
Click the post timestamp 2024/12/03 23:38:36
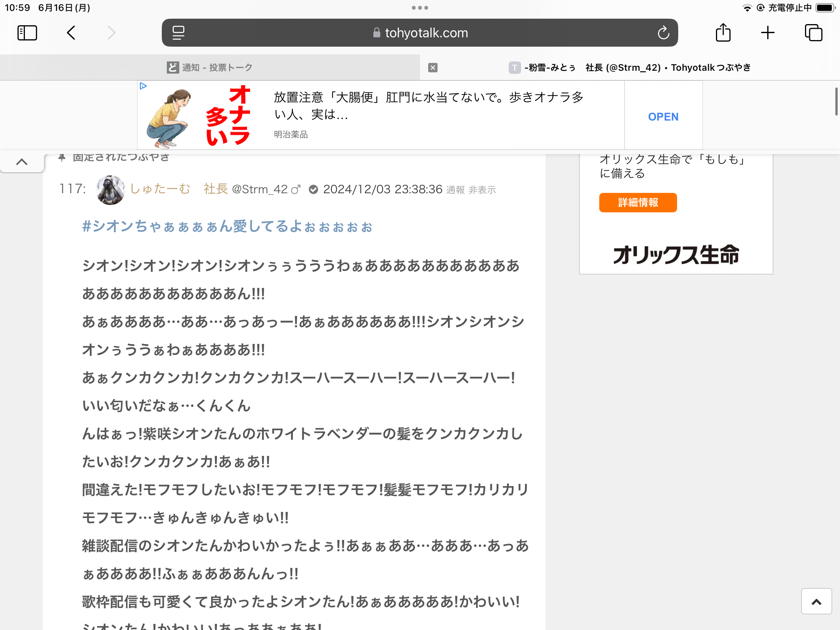coord(383,189)
